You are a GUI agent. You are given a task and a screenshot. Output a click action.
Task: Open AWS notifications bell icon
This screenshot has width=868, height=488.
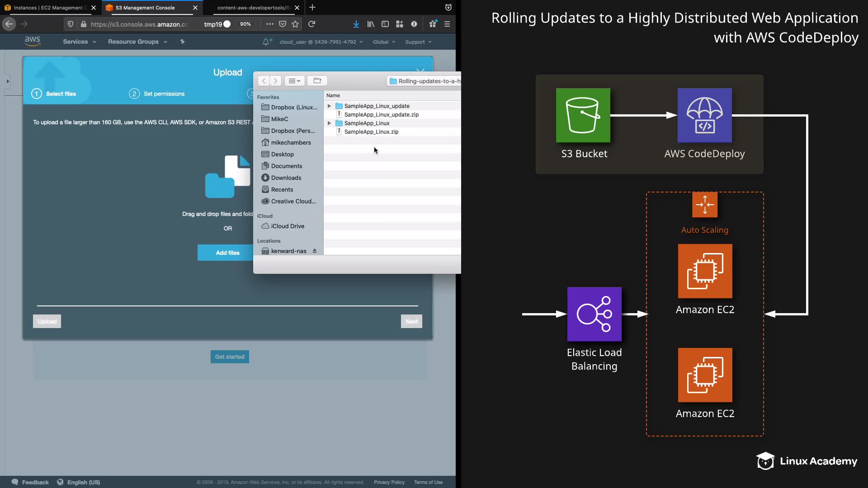coord(266,42)
